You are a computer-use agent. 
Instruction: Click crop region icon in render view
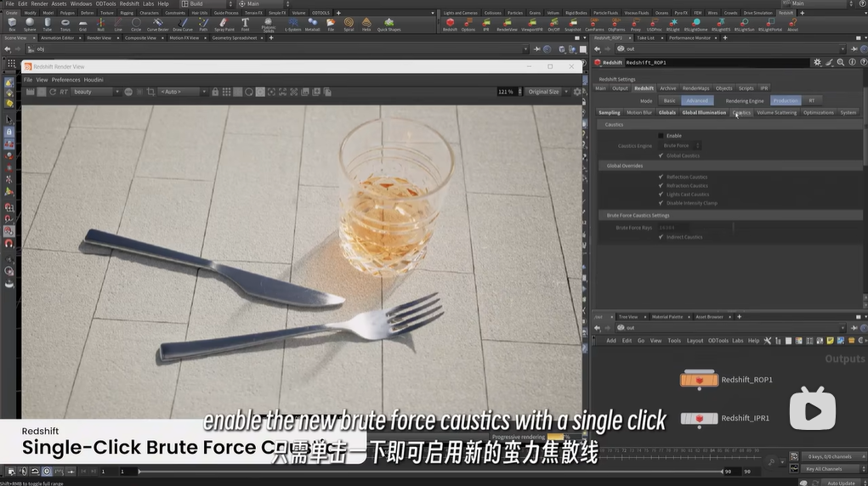click(151, 92)
